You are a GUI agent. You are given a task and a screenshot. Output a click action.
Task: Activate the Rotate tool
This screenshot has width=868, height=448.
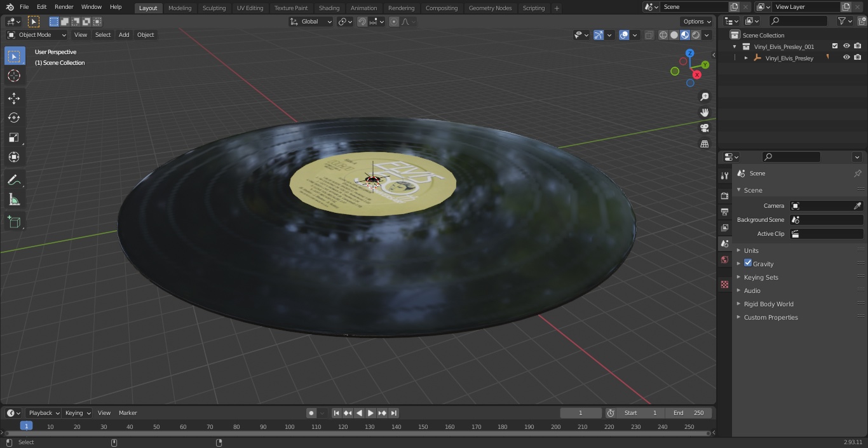pyautogui.click(x=14, y=118)
